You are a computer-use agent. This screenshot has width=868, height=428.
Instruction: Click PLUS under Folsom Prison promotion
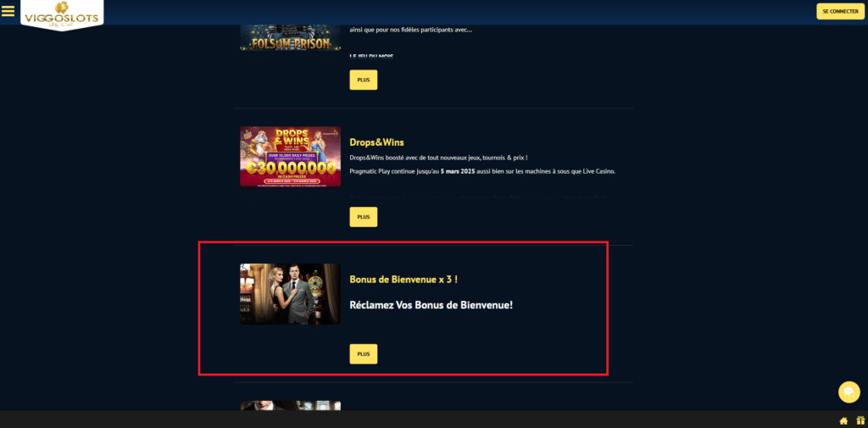[363, 80]
